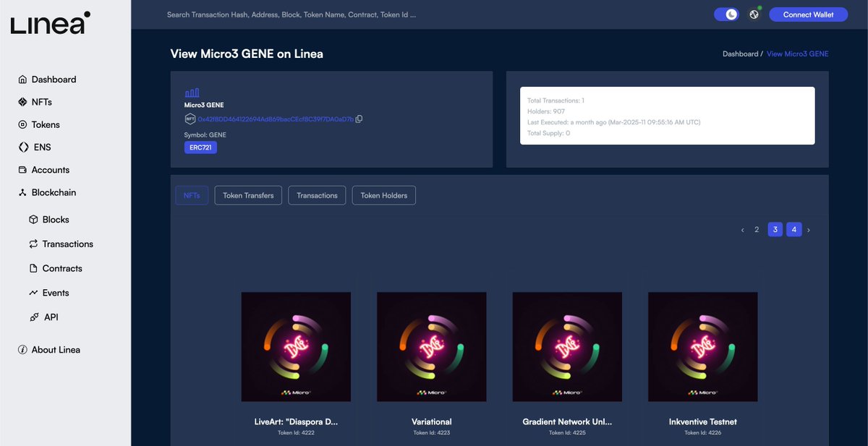The image size is (868, 446).
Task: Click the Contracts document icon
Action: 33,268
